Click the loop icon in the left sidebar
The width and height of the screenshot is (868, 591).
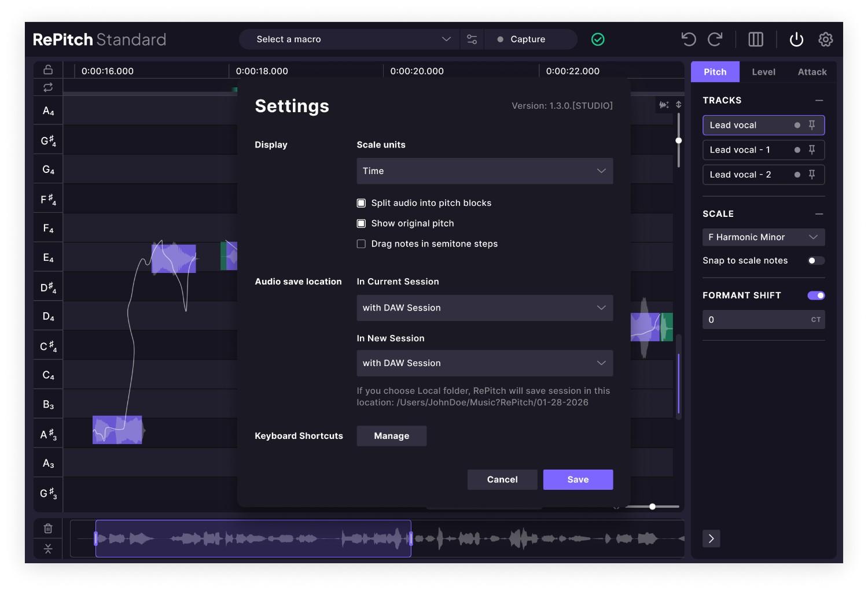(48, 87)
